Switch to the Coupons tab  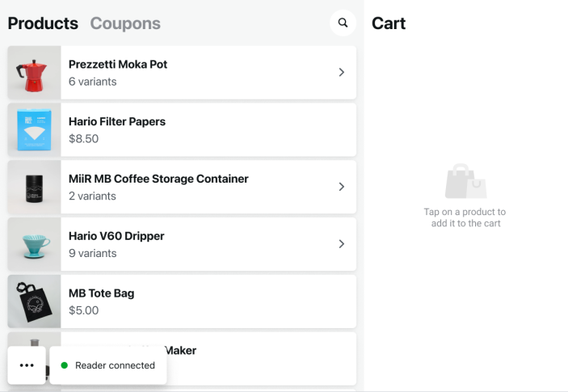125,23
